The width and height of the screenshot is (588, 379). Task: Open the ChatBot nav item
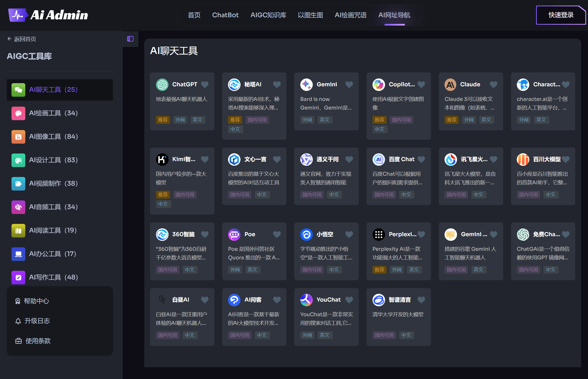225,15
